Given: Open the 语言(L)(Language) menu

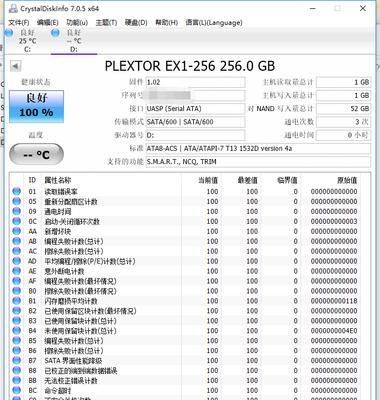Looking at the screenshot, I should point(214,23).
